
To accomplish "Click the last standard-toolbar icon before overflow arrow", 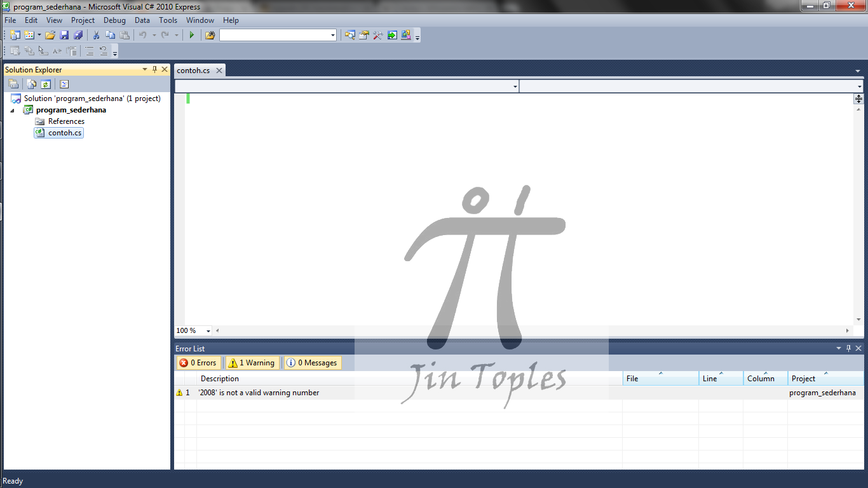I will pyautogui.click(x=406, y=35).
